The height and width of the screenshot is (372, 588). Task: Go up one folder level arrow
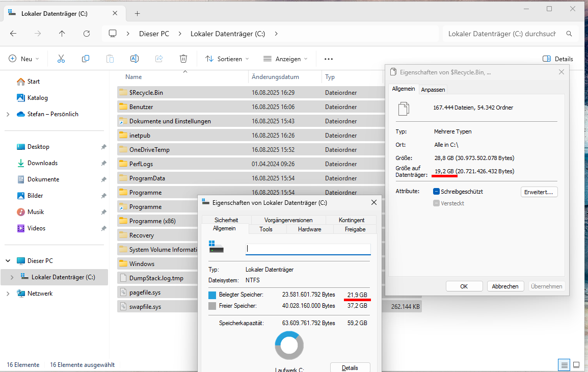coord(62,34)
